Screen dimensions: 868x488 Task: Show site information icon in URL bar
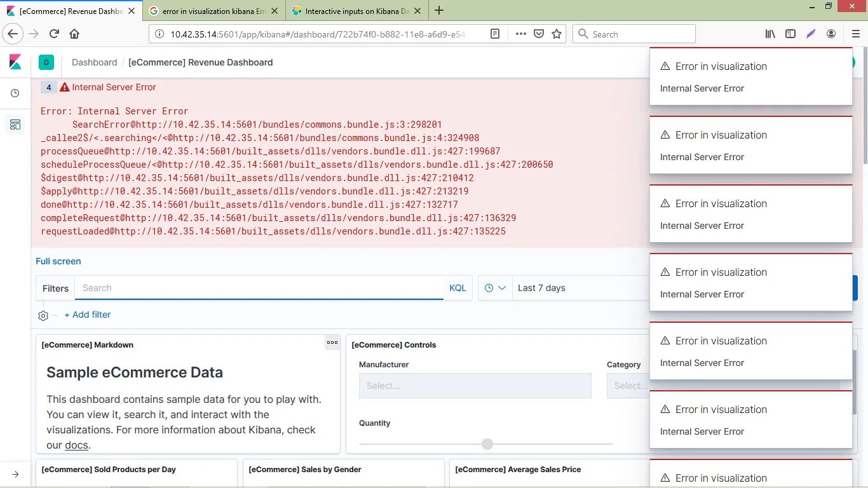click(x=159, y=34)
